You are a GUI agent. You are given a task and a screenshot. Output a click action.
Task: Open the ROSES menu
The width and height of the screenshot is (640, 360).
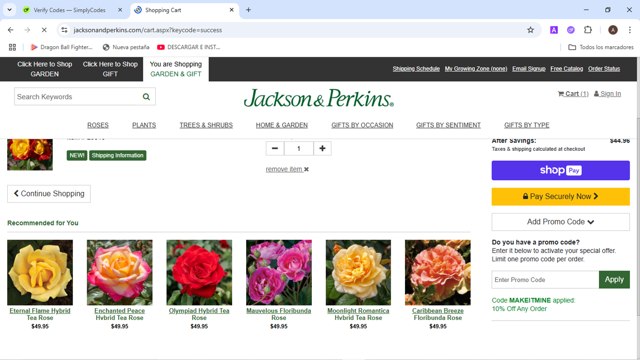coord(98,125)
